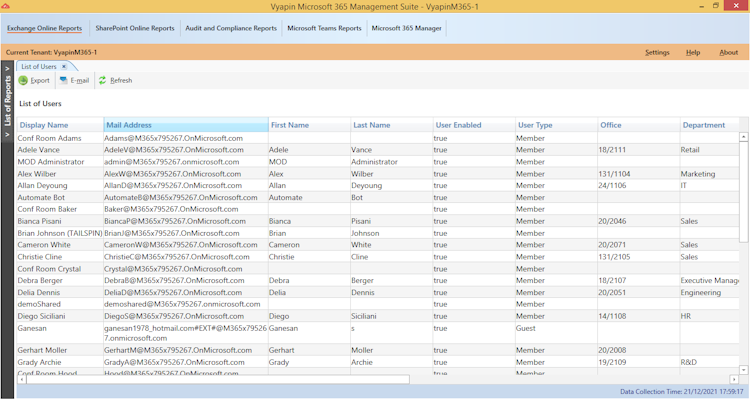Select Christie Cline display name
750x400 pixels.
pyautogui.click(x=40, y=256)
